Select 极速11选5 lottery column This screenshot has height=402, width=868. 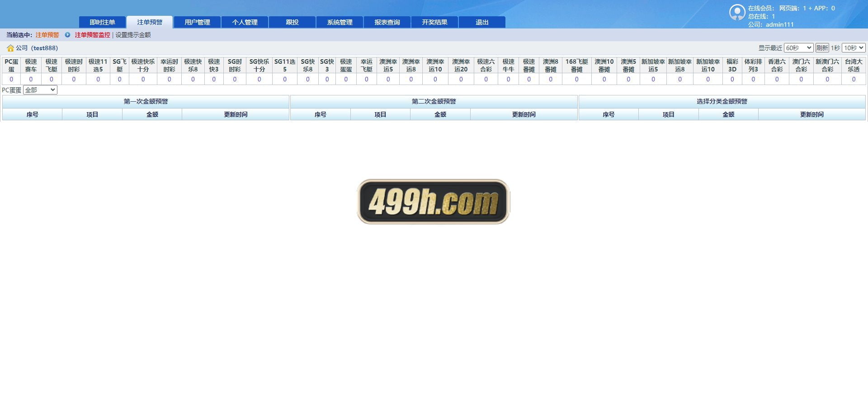(98, 65)
